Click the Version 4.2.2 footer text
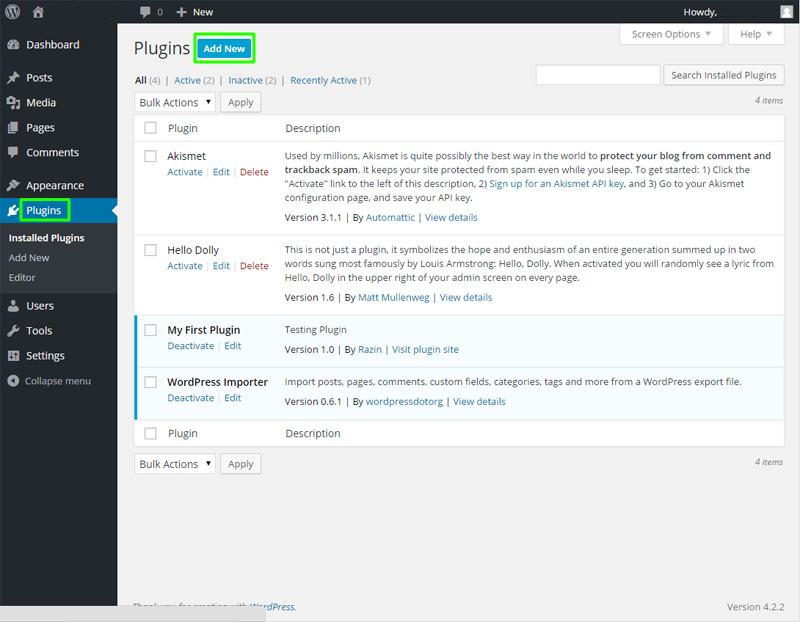800x622 pixels. point(755,607)
